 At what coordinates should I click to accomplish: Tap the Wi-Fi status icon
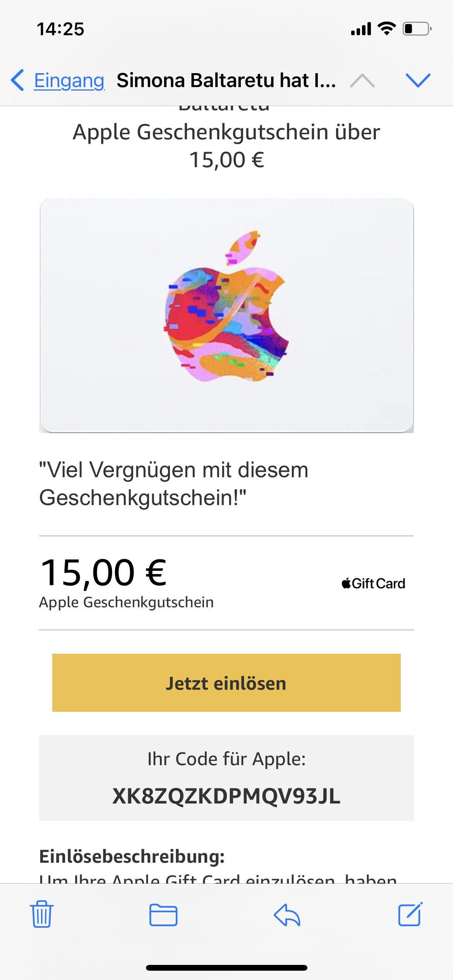(386, 29)
